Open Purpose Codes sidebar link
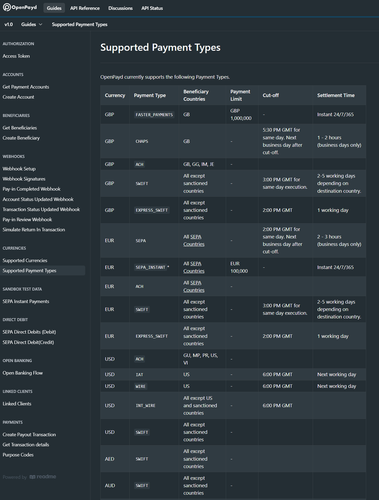The width and height of the screenshot is (379, 500). click(18, 455)
